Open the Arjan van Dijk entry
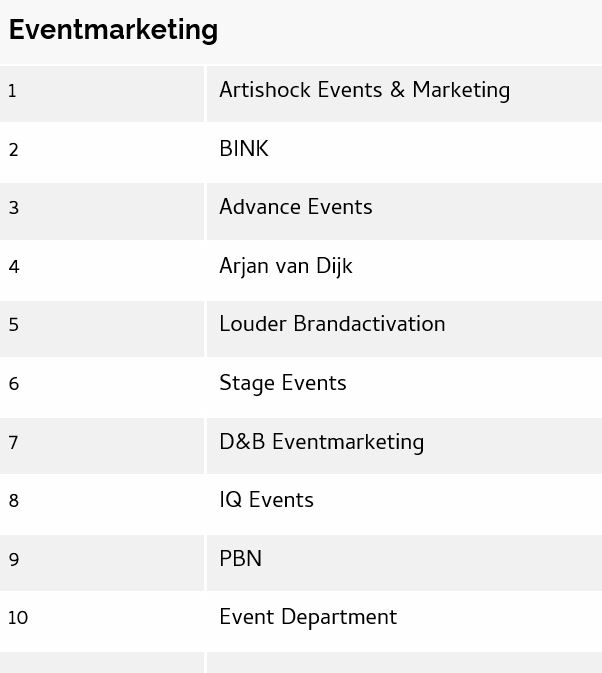The image size is (602, 673). pos(285,267)
